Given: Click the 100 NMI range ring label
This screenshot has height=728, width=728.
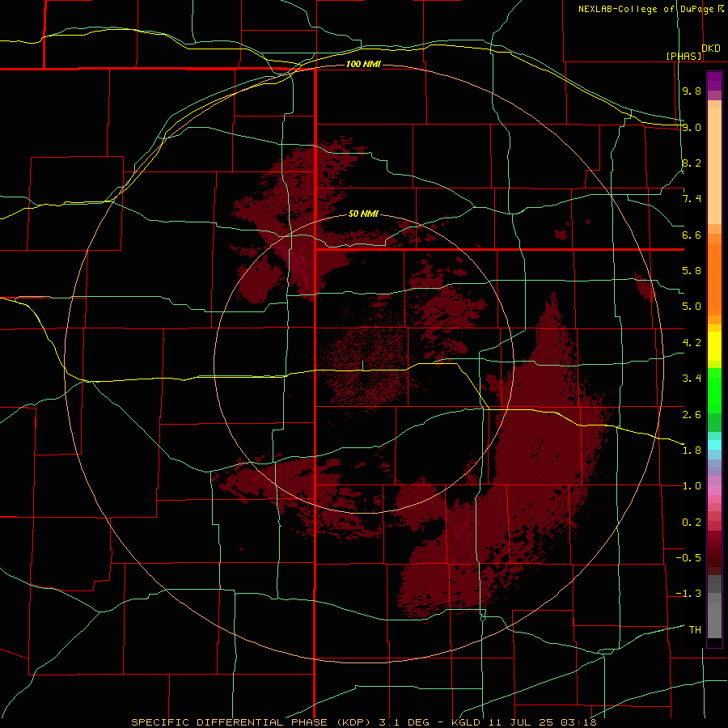Looking at the screenshot, I should [x=363, y=64].
